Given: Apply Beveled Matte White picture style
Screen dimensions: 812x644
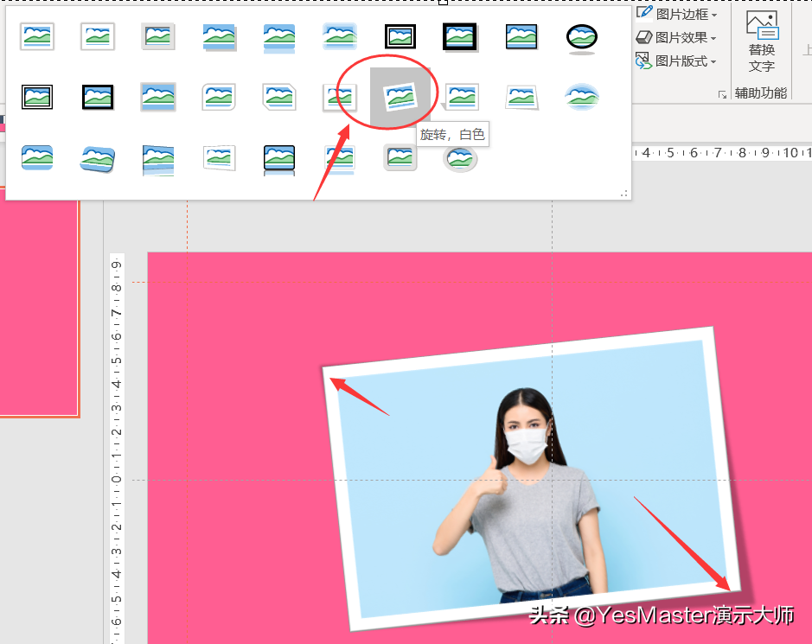Looking at the screenshot, I should point(98,37).
